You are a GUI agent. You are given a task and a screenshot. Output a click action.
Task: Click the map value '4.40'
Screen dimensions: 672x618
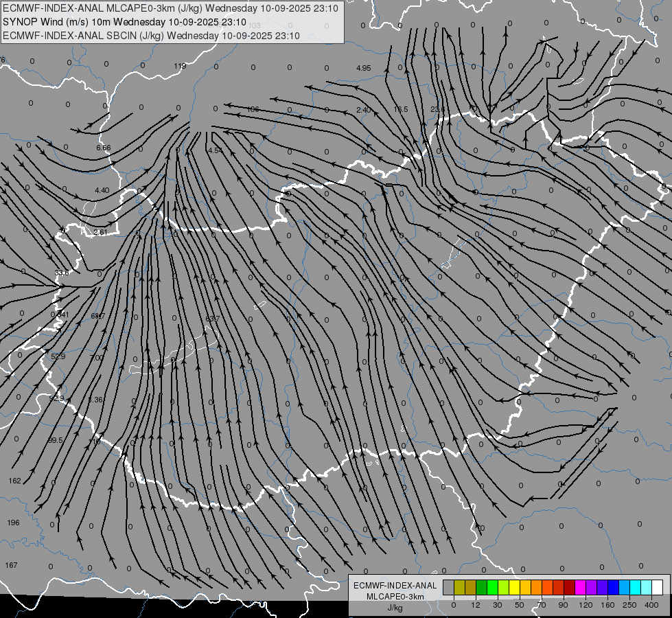coord(102,190)
